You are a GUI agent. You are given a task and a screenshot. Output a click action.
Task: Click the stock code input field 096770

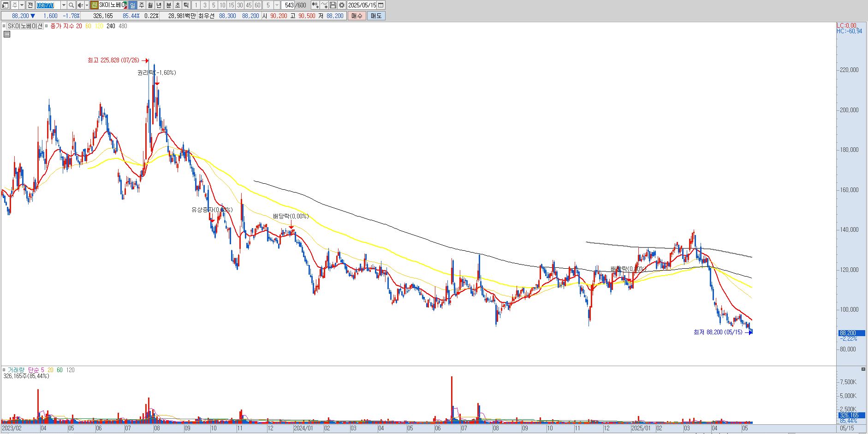48,5
